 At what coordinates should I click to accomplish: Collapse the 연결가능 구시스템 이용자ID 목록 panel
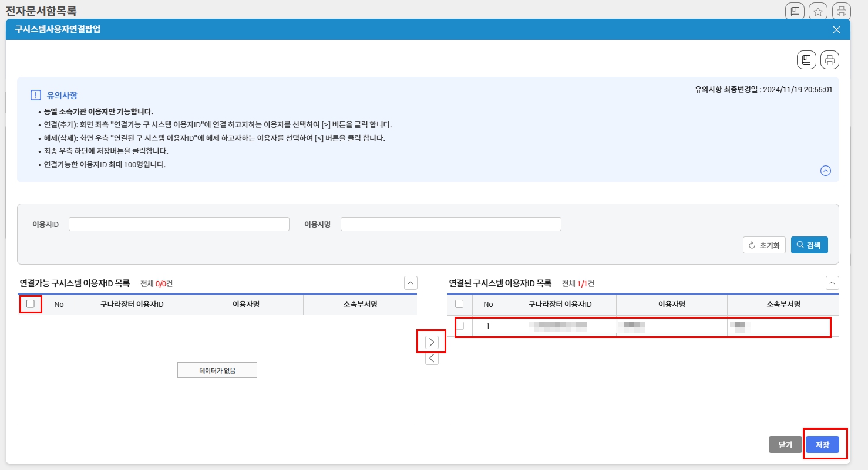(411, 283)
